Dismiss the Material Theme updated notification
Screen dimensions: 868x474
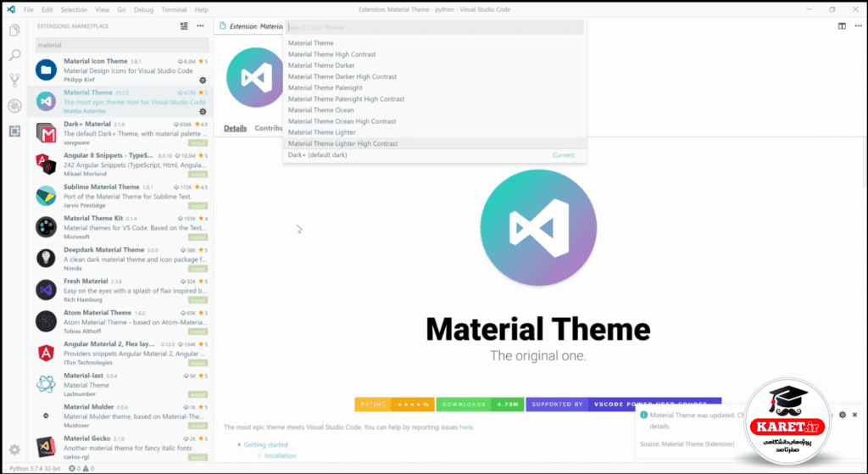point(854,415)
